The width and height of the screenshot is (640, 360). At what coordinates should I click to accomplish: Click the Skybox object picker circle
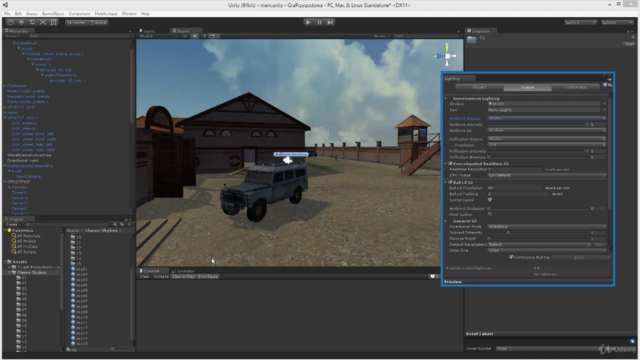pyautogui.click(x=604, y=104)
